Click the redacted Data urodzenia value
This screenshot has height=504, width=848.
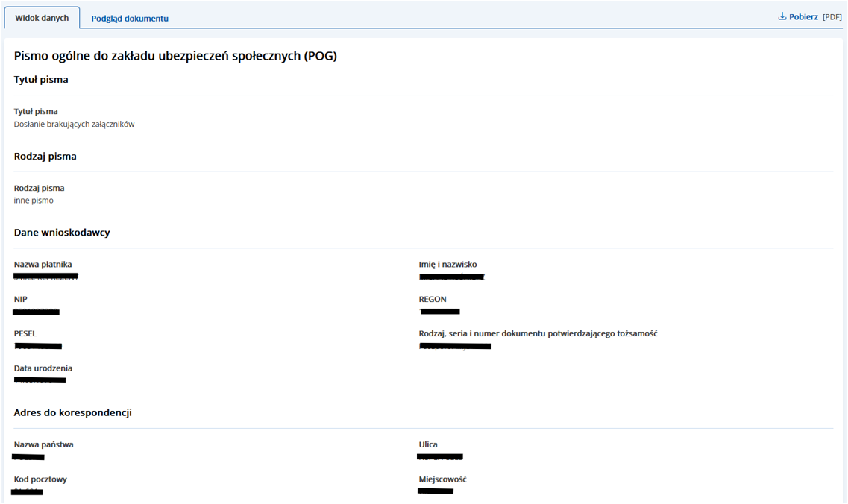40,380
